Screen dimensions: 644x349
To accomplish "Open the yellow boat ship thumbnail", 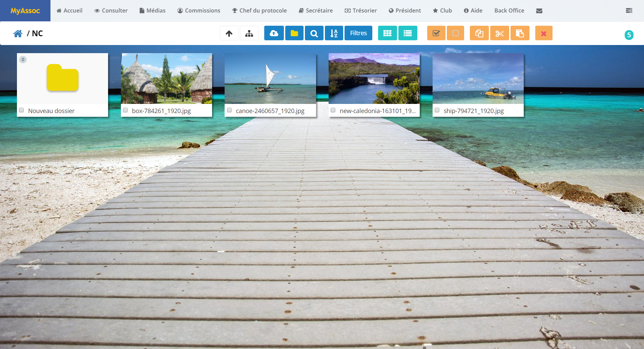I will (x=478, y=79).
